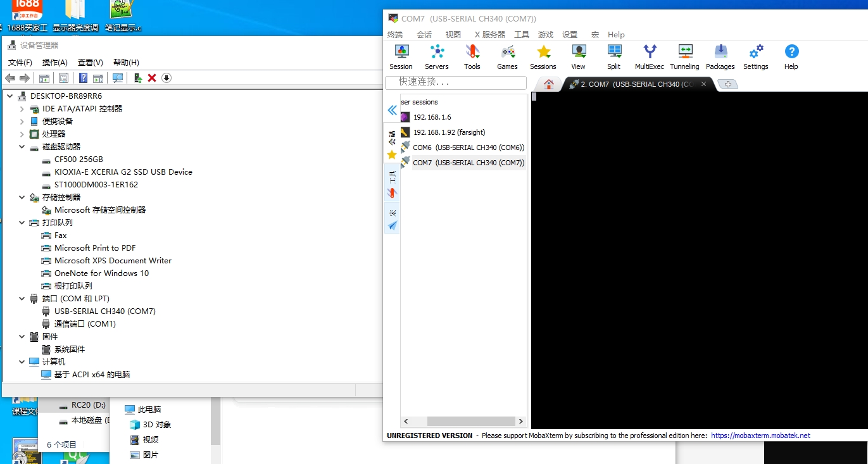
Task: Select the 192.168.1.6 saved session
Action: pos(432,117)
